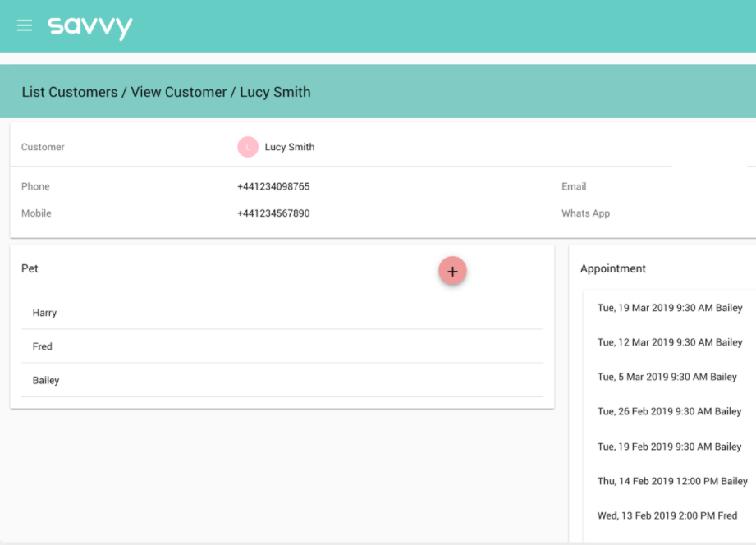Click the Pet section heading
Screen dimensions: 756x545
[30, 268]
